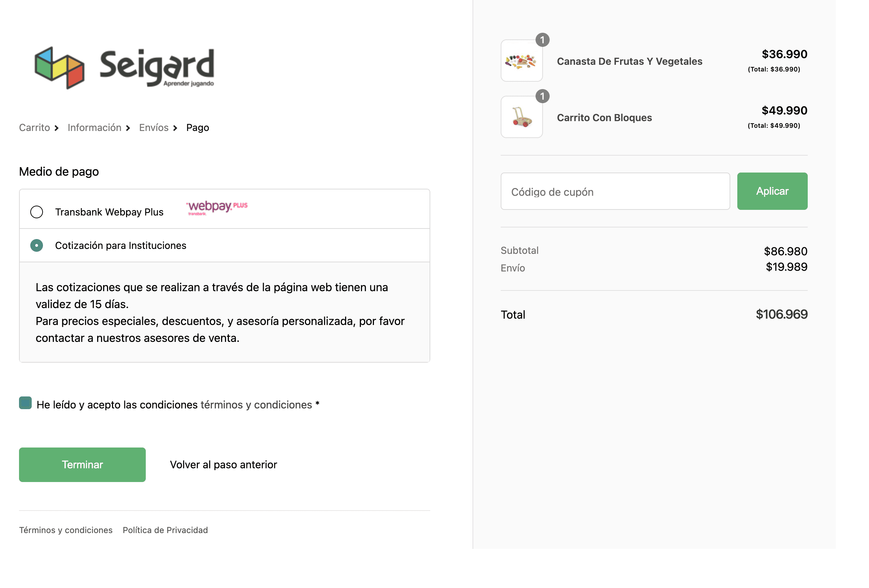This screenshot has height=588, width=869.
Task: Select the Cotización para Instituciones radio button
Action: pos(37,246)
